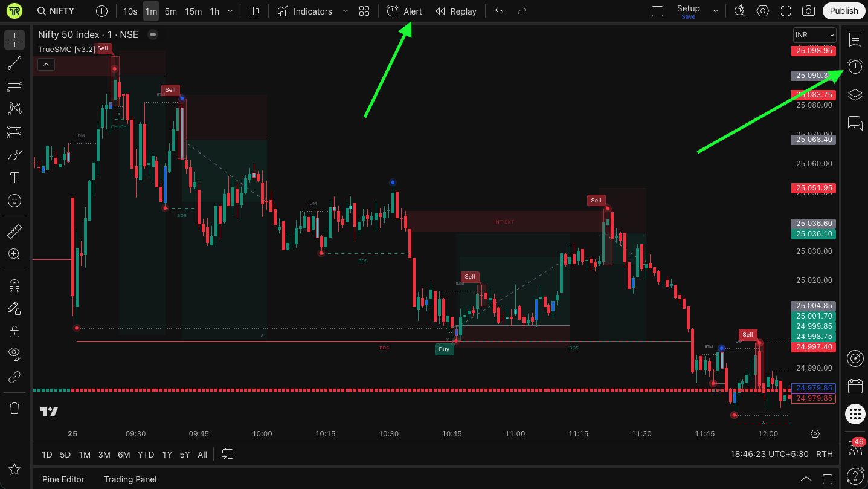The width and height of the screenshot is (868, 489).
Task: Click the trash icon to remove drawings
Action: (14, 408)
